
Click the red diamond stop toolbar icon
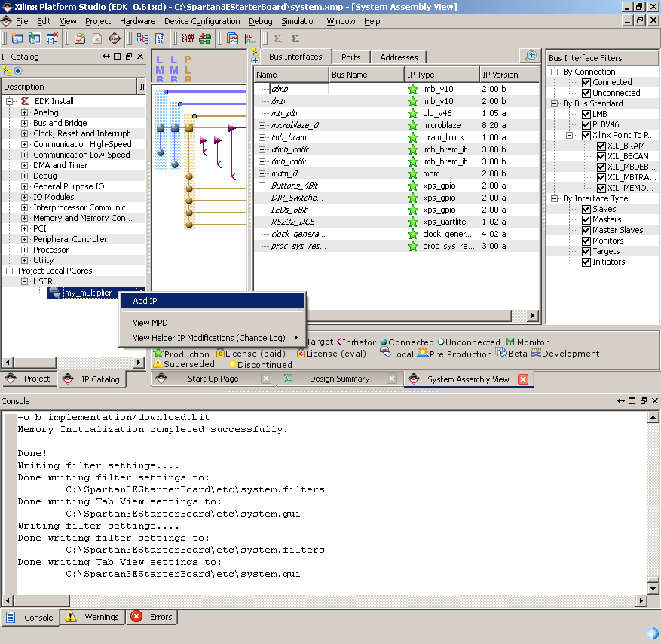[115, 38]
